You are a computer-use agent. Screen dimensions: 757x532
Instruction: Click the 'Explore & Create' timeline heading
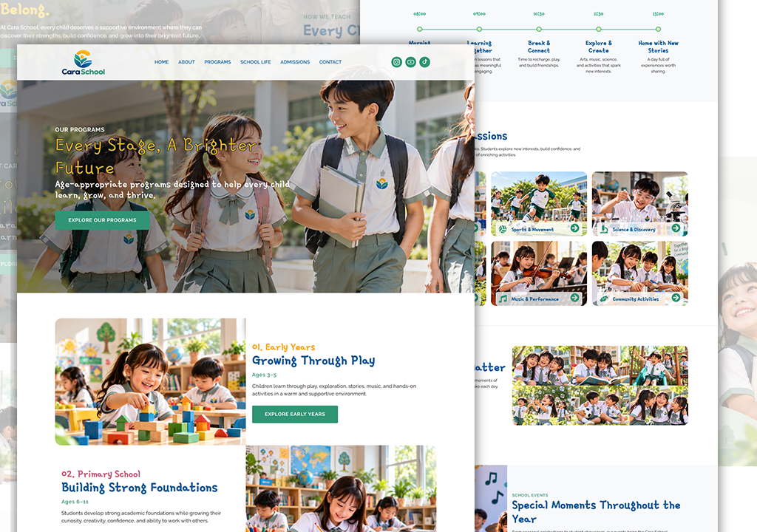point(599,47)
